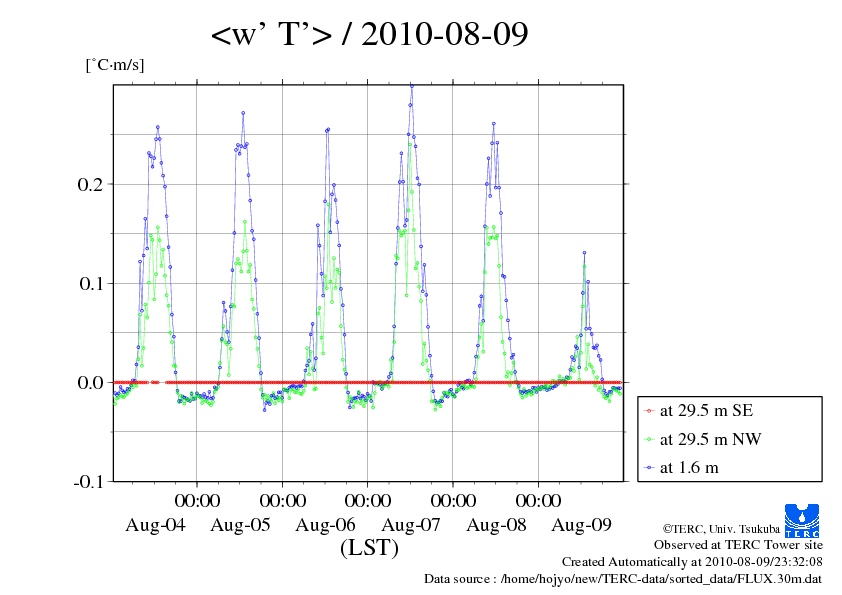Viewport: 842px width, 595px height.
Task: Click the y-axis value 0.2
Action: 90,184
